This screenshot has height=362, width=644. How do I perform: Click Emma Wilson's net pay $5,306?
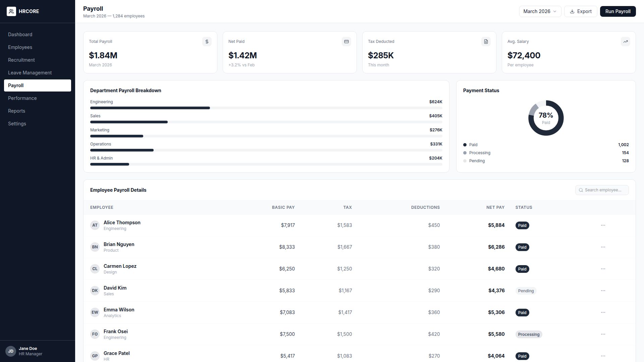(496, 312)
